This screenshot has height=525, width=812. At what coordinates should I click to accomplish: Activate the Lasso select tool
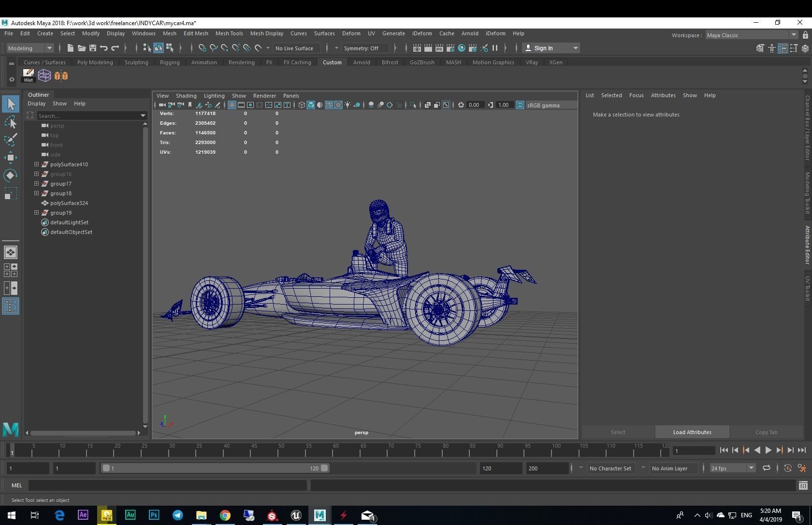pyautogui.click(x=11, y=122)
